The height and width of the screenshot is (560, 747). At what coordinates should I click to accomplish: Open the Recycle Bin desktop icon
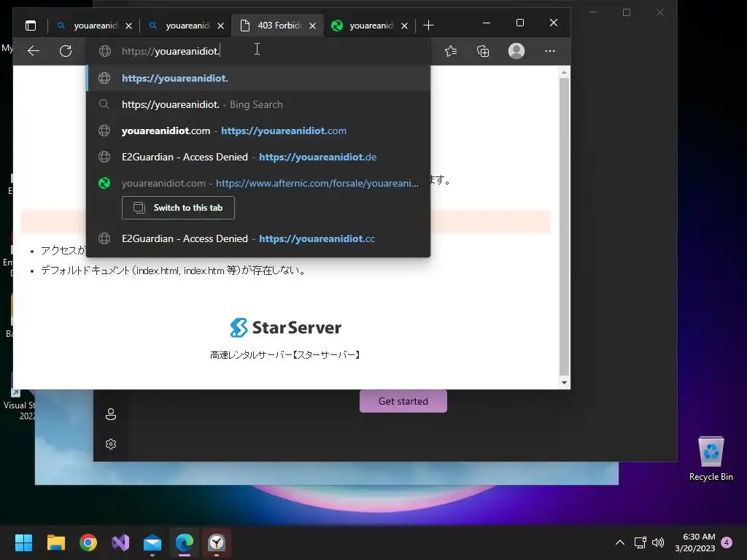(x=711, y=458)
